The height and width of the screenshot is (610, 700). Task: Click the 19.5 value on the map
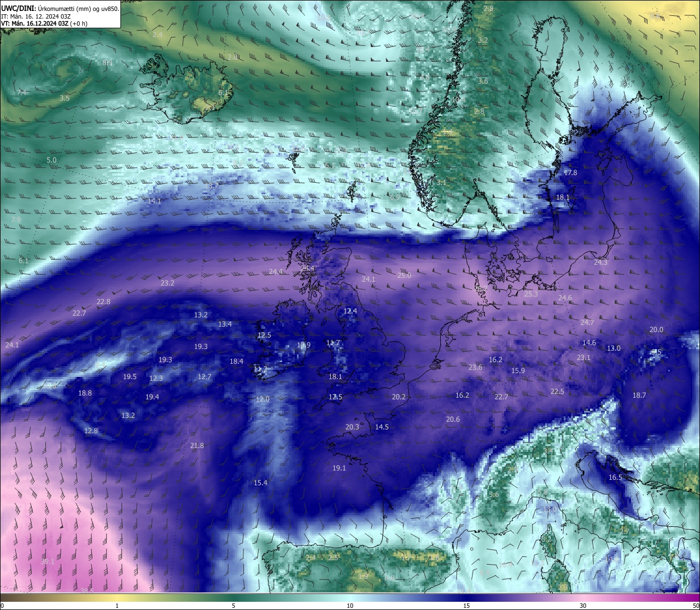130,376
